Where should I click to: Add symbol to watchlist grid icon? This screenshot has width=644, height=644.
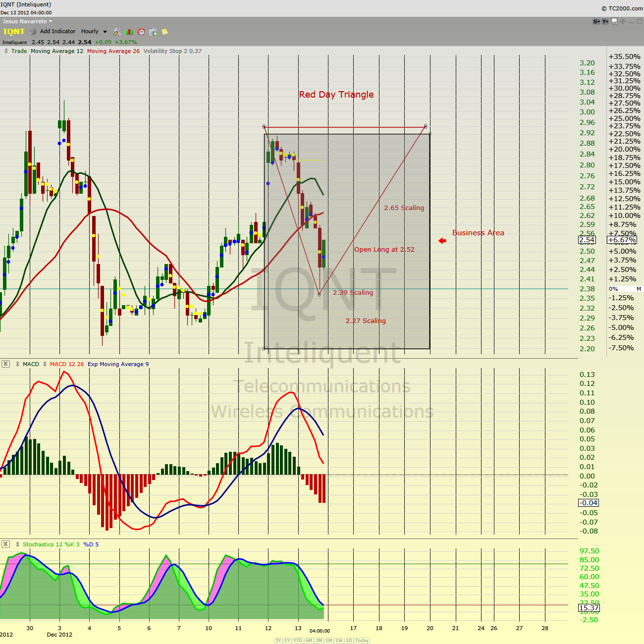tap(153, 32)
